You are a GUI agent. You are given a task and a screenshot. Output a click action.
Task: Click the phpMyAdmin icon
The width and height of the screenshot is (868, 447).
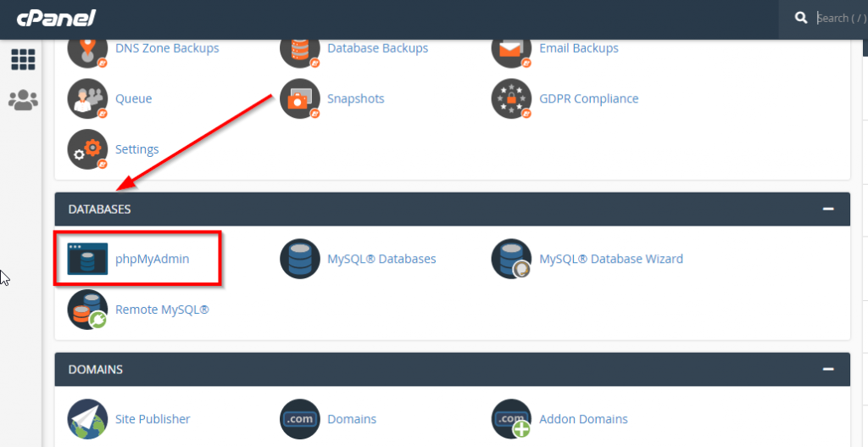pyautogui.click(x=87, y=259)
